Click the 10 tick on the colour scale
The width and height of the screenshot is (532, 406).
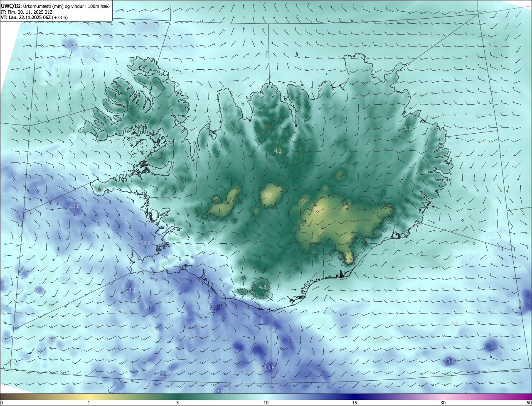click(266, 403)
